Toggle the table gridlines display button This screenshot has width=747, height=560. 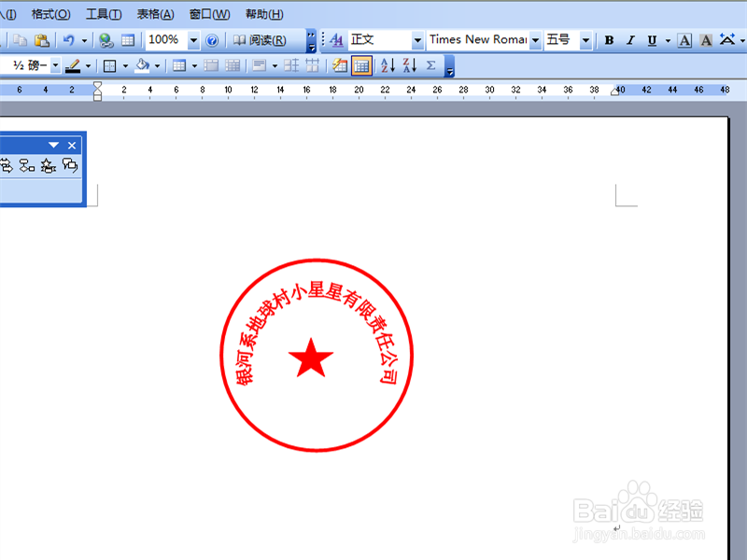pyautogui.click(x=360, y=65)
